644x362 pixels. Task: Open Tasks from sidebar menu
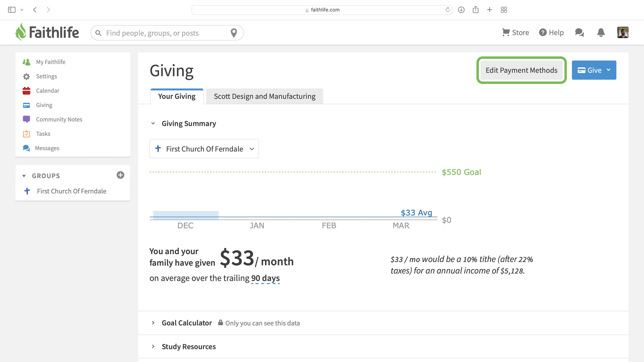[x=43, y=134]
